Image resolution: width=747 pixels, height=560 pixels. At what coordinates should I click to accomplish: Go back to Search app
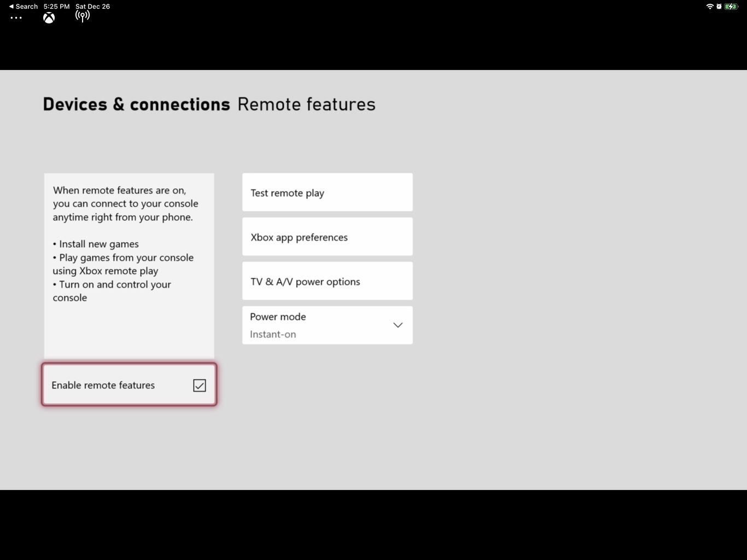point(24,7)
